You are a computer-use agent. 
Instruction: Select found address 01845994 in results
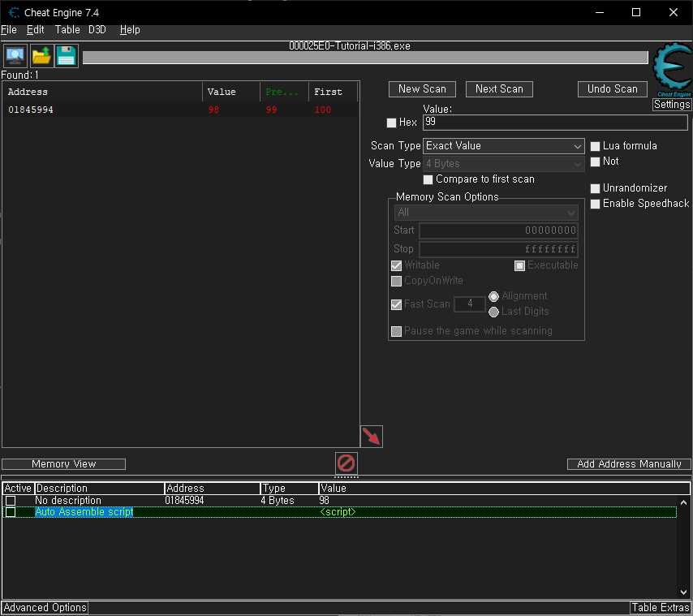(180, 110)
